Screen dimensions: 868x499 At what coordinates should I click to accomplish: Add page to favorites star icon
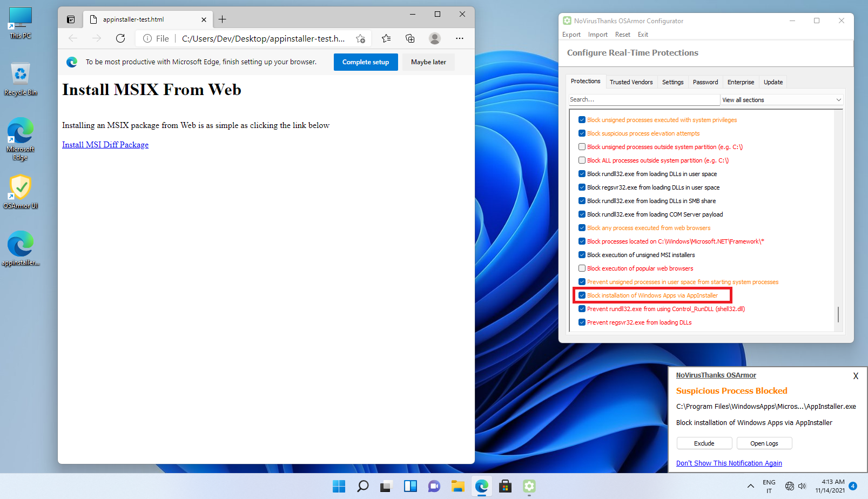(x=360, y=38)
